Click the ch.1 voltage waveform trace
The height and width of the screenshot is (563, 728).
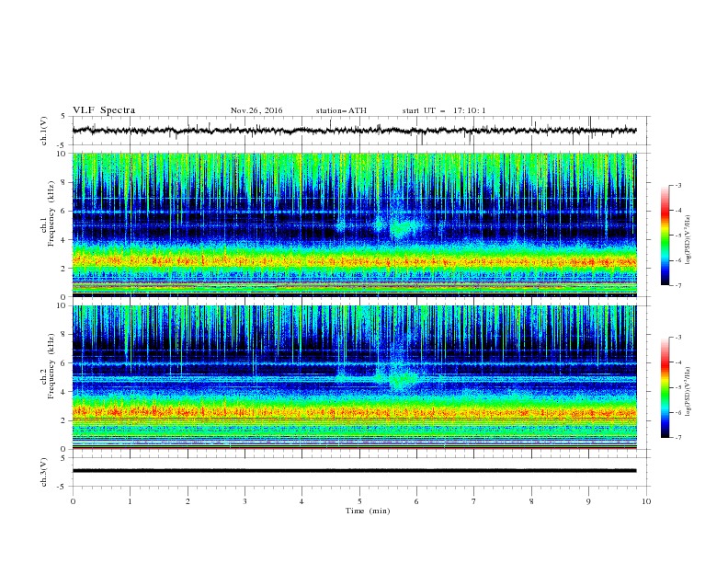(x=354, y=131)
